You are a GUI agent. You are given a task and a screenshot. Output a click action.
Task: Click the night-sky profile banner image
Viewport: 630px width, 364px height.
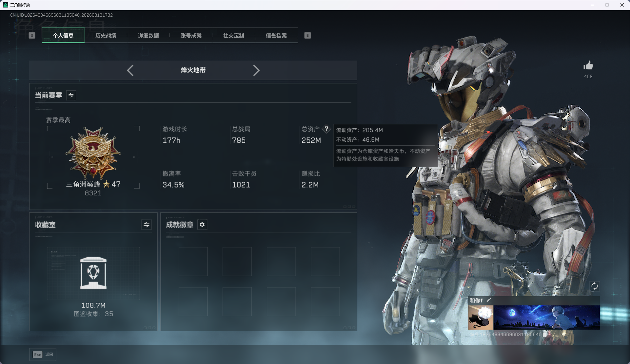547,318
